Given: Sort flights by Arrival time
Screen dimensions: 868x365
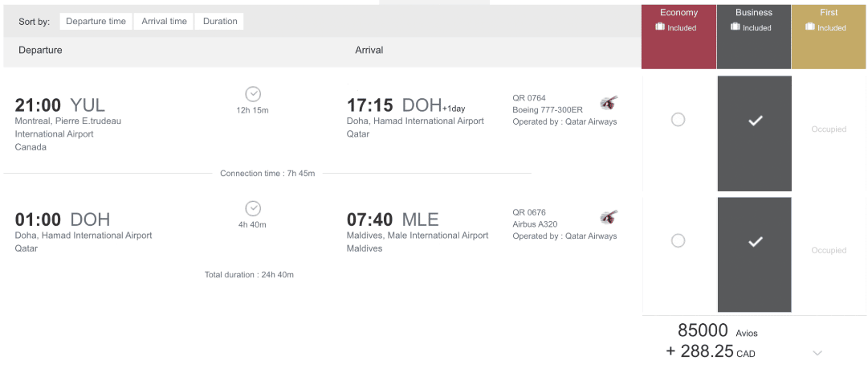Looking at the screenshot, I should tap(164, 22).
